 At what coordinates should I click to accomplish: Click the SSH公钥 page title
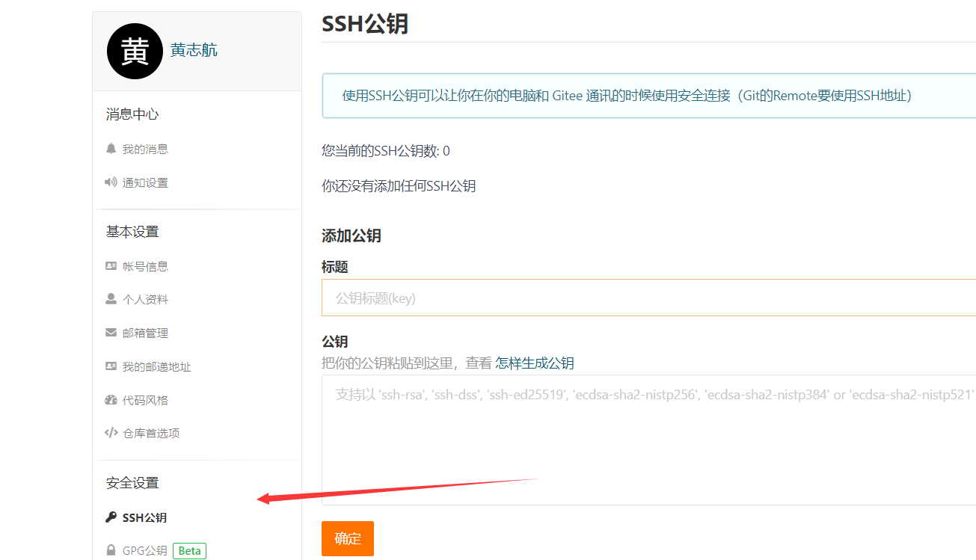[x=365, y=23]
